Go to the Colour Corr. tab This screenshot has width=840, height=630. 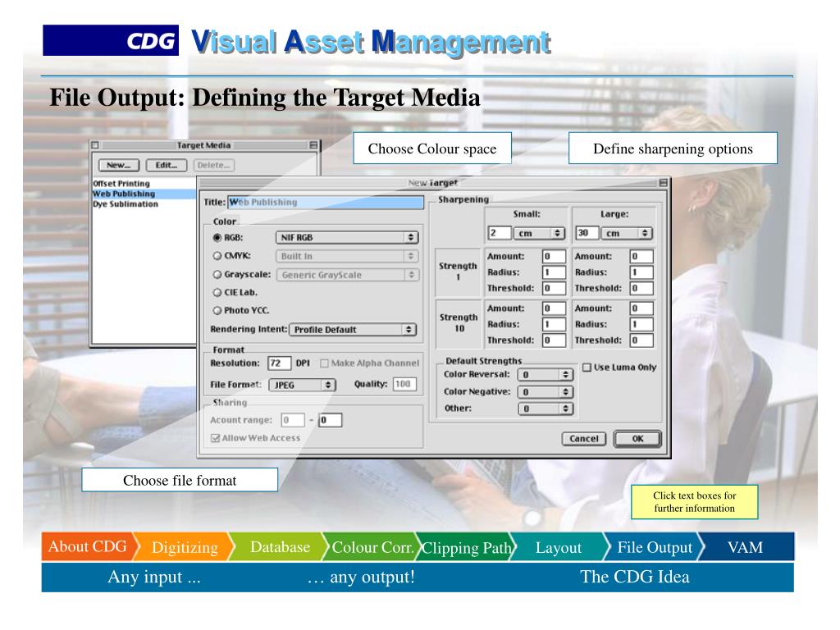coord(372,547)
